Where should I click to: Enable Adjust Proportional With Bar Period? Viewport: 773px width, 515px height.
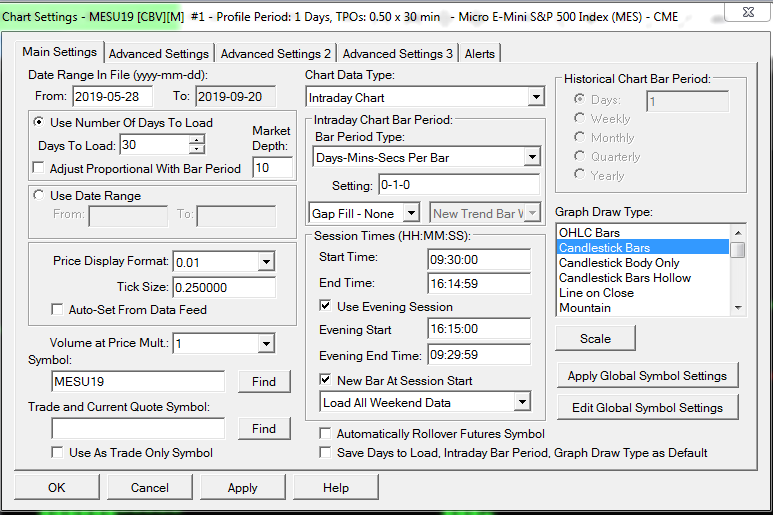tap(38, 168)
